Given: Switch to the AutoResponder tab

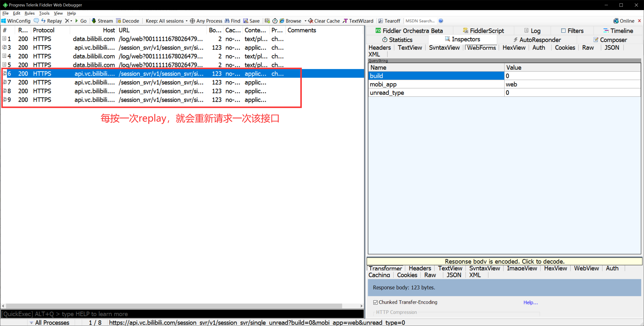Looking at the screenshot, I should 537,40.
